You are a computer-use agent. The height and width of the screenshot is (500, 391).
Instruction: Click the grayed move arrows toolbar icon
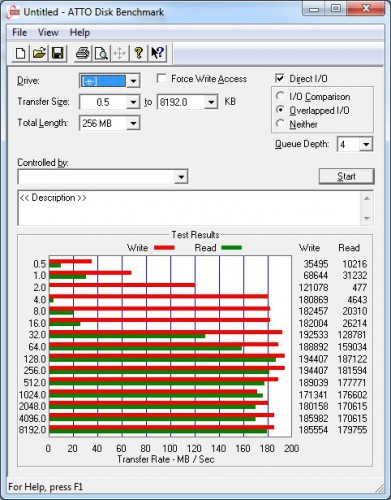[x=120, y=53]
